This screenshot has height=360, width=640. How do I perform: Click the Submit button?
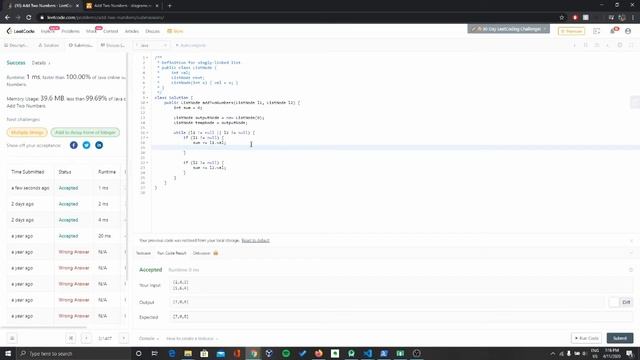click(x=620, y=338)
